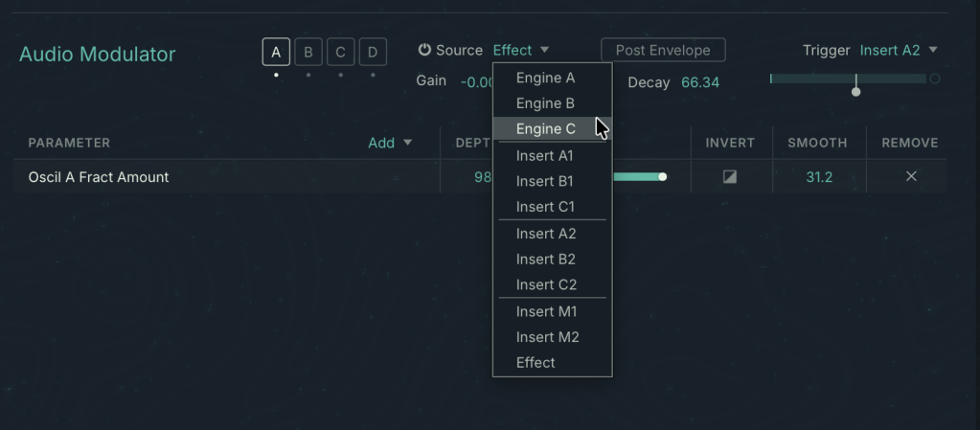The image size is (980, 430).
Task: Choose Engine C from the source list
Action: click(x=545, y=128)
